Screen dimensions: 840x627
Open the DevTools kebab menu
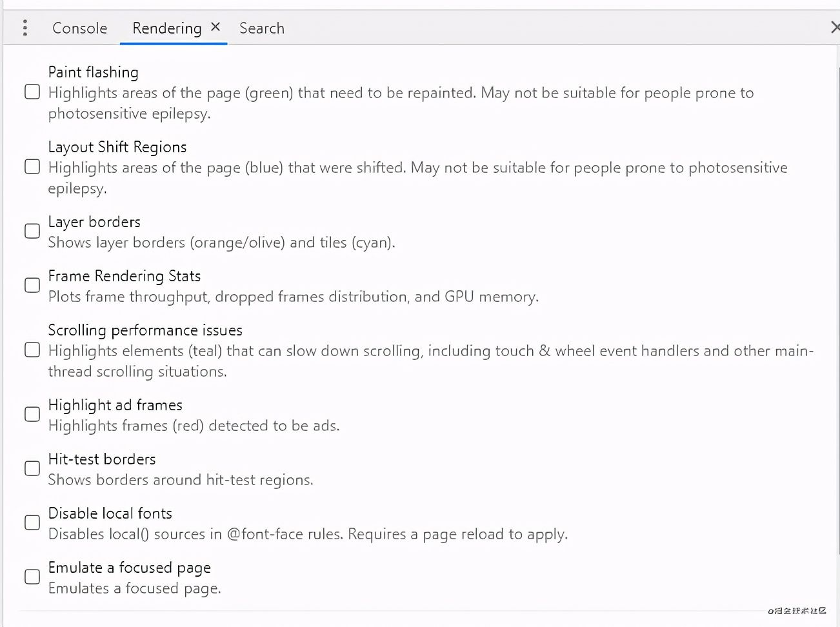coord(25,28)
